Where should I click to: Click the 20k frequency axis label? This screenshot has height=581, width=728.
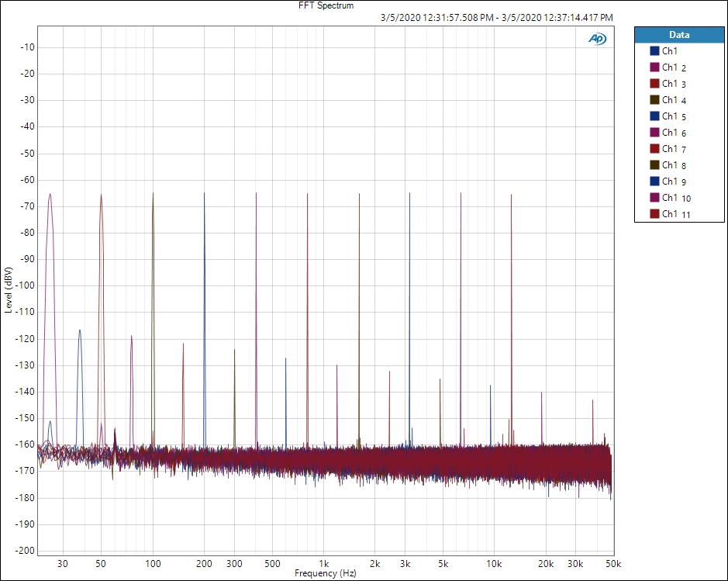(x=546, y=563)
